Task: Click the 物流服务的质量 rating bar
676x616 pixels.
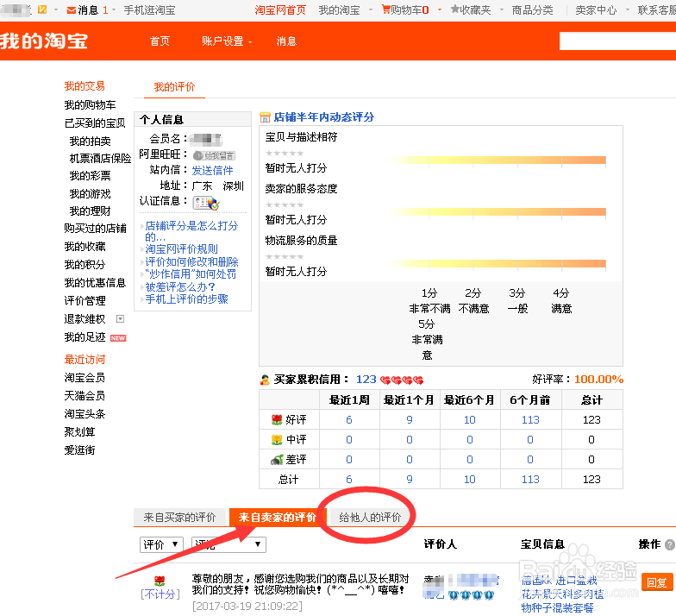Action: click(496, 264)
